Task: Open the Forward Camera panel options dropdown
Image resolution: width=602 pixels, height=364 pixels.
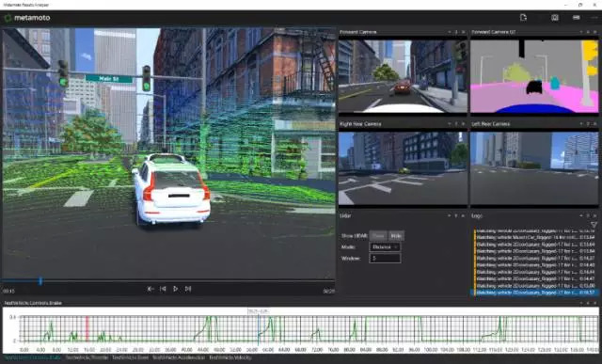Action: 450,32
